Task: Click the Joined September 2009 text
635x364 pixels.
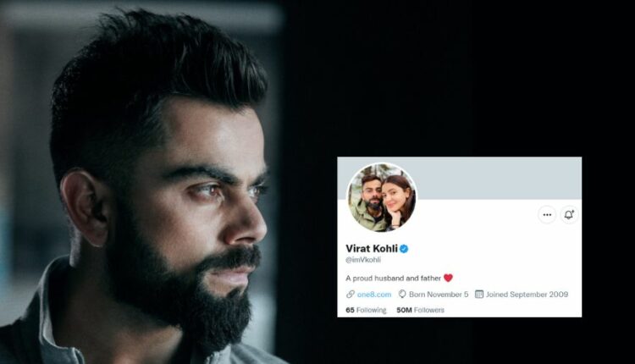Action: click(527, 295)
